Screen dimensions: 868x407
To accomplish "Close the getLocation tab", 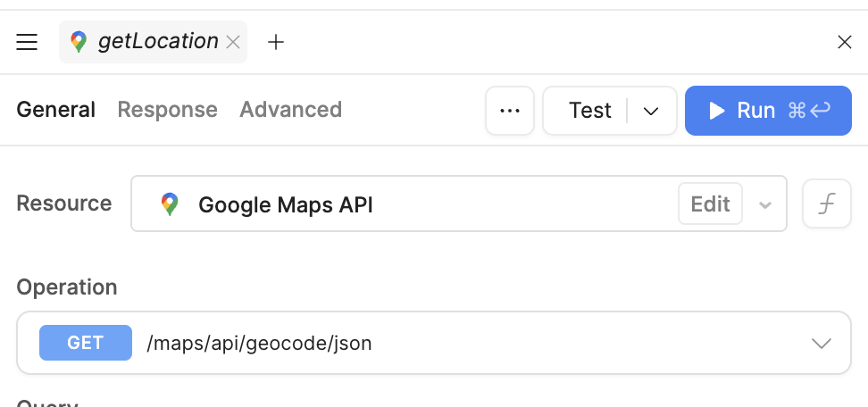I will click(233, 42).
